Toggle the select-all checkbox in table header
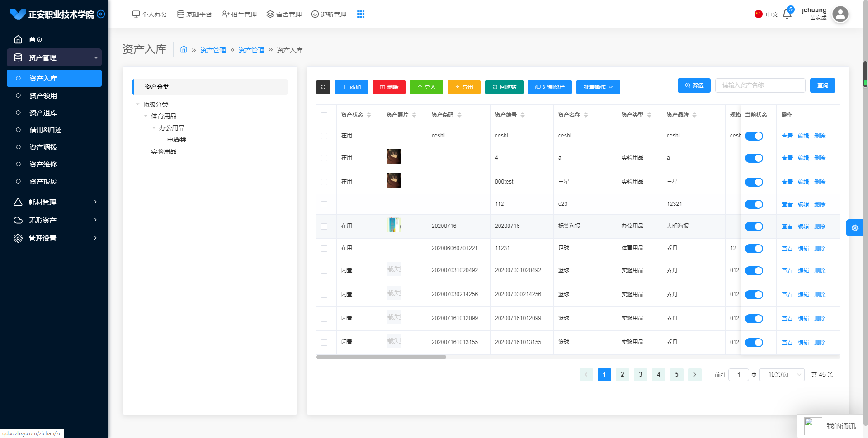Screen dimensions: 868x438 pyautogui.click(x=324, y=115)
